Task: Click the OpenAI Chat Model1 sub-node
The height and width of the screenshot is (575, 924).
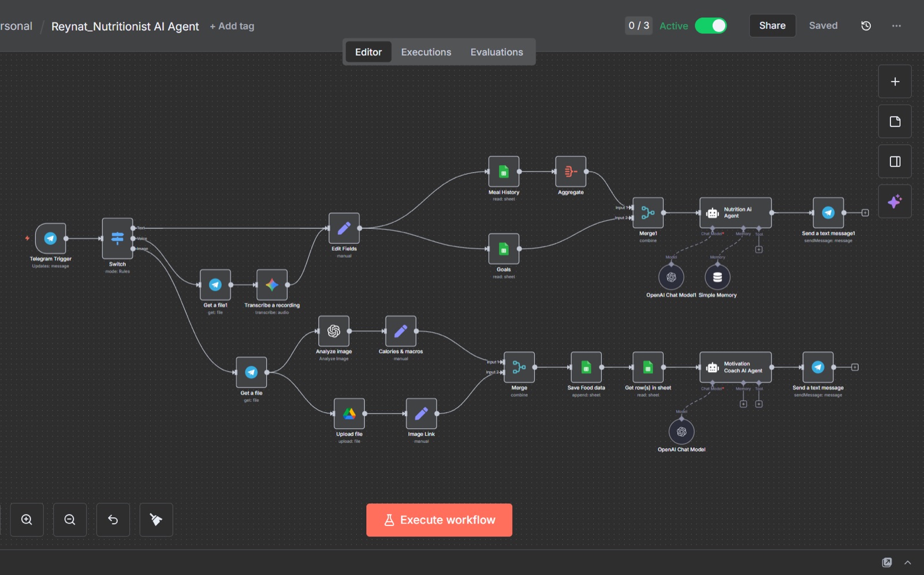Action: tap(671, 277)
